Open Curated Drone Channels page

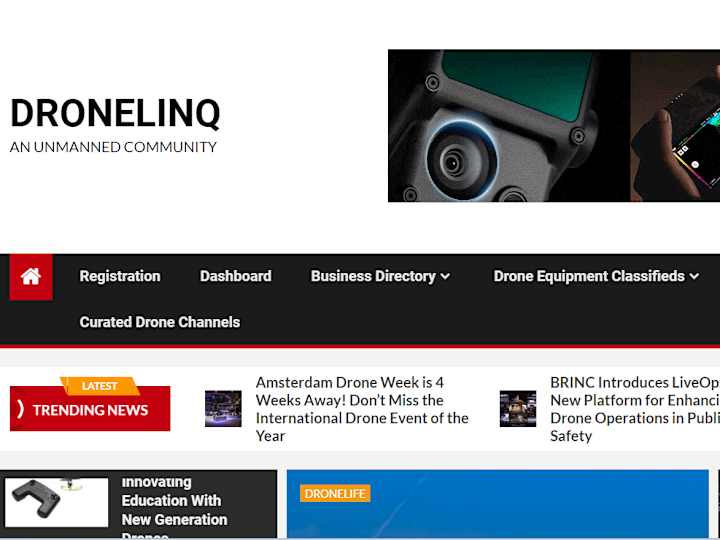(160, 322)
